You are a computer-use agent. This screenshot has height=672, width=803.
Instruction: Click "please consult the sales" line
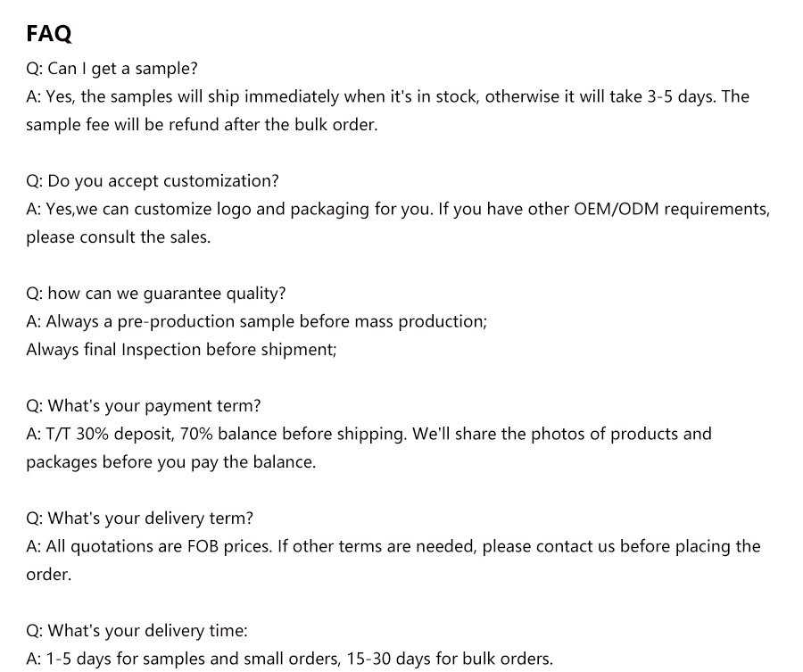pos(118,237)
